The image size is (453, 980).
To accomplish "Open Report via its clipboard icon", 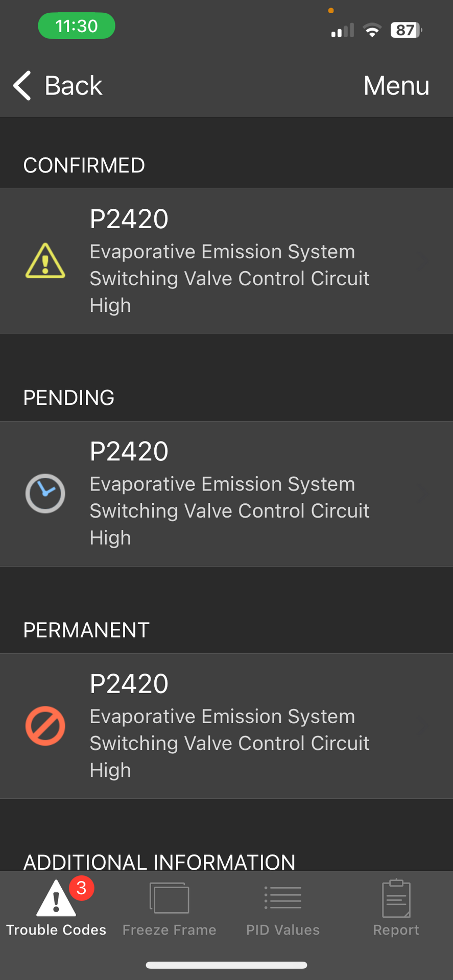I will coord(396,898).
